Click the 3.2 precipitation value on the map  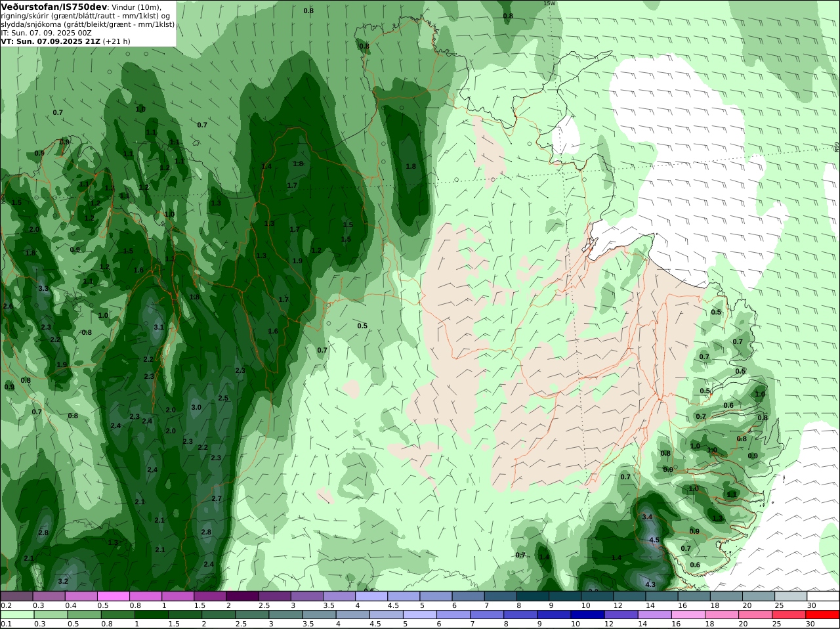pos(63,582)
